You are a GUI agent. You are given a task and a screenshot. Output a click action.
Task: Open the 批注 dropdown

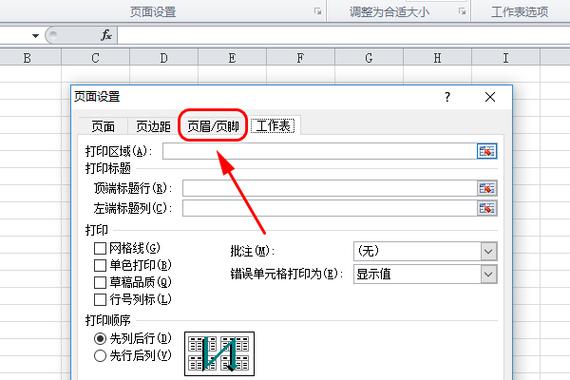[x=489, y=251]
